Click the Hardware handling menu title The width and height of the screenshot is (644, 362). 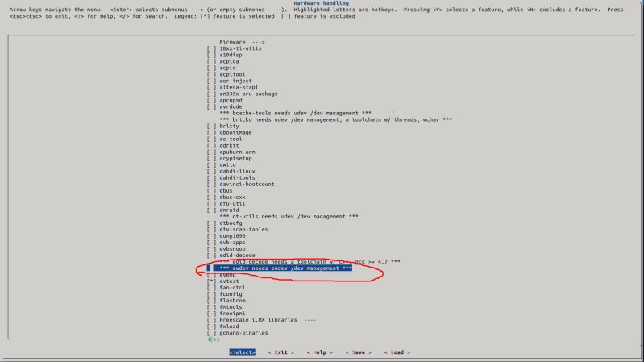(321, 3)
